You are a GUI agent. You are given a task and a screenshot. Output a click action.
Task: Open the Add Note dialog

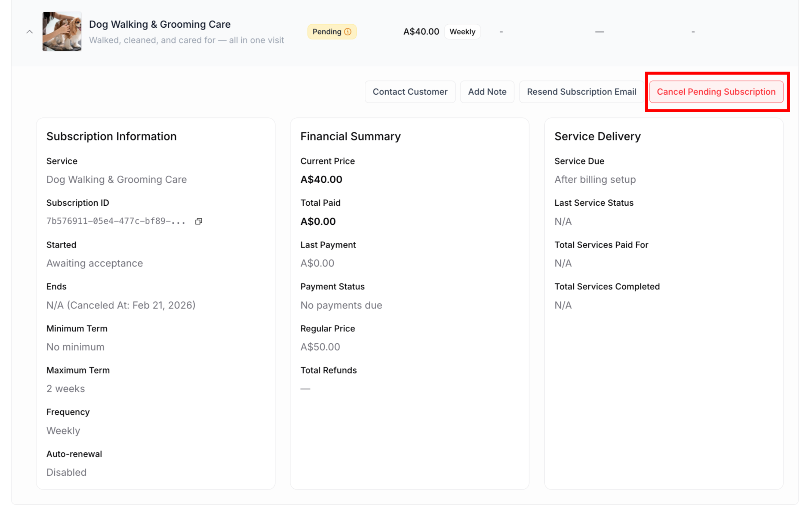(487, 92)
